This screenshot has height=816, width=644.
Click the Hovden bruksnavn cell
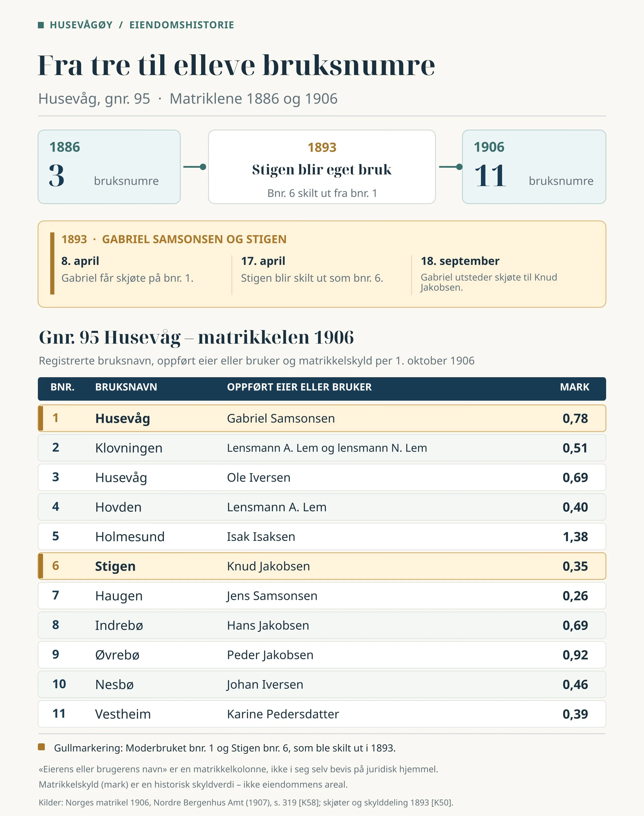tap(118, 507)
